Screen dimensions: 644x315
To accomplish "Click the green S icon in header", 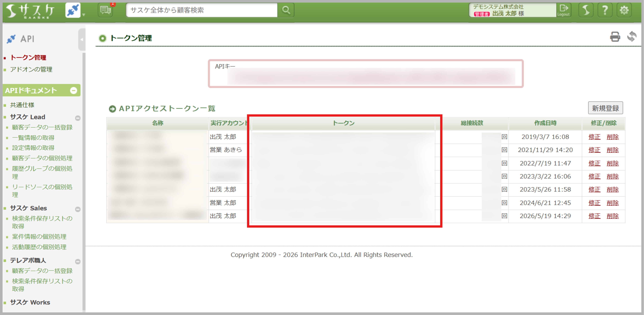I will pyautogui.click(x=586, y=10).
